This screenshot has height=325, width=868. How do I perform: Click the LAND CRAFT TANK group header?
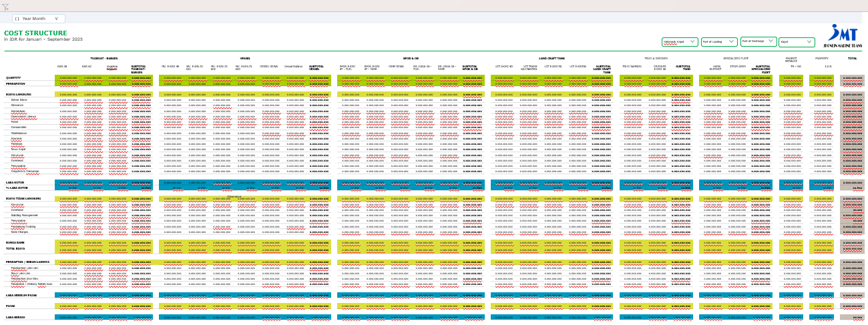[x=552, y=59]
